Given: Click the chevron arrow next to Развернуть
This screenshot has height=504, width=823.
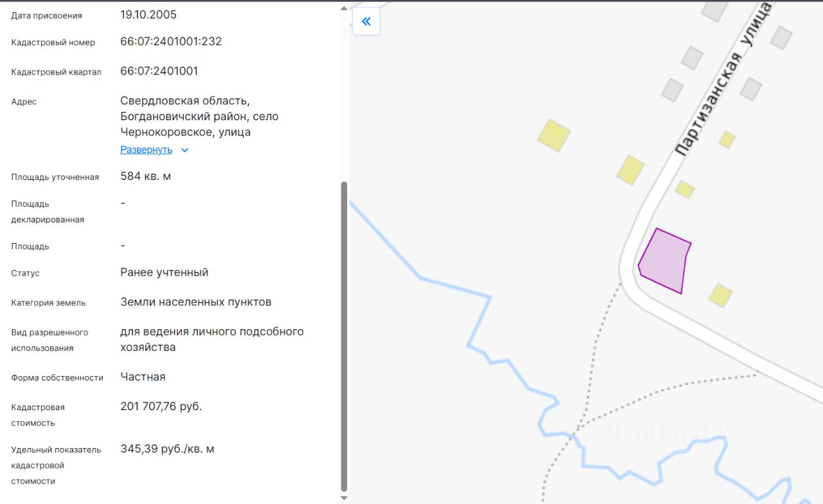Looking at the screenshot, I should [x=185, y=150].
